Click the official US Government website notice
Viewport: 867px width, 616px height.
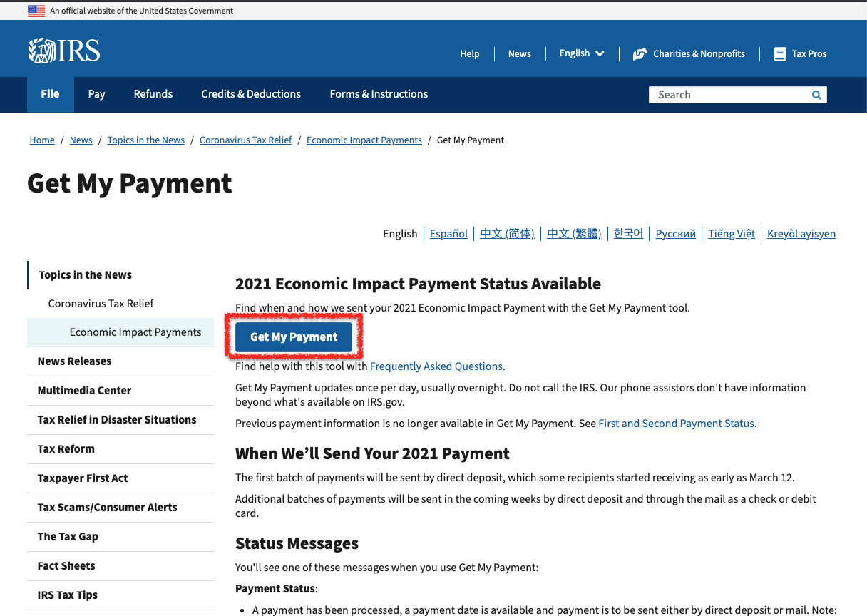point(141,11)
